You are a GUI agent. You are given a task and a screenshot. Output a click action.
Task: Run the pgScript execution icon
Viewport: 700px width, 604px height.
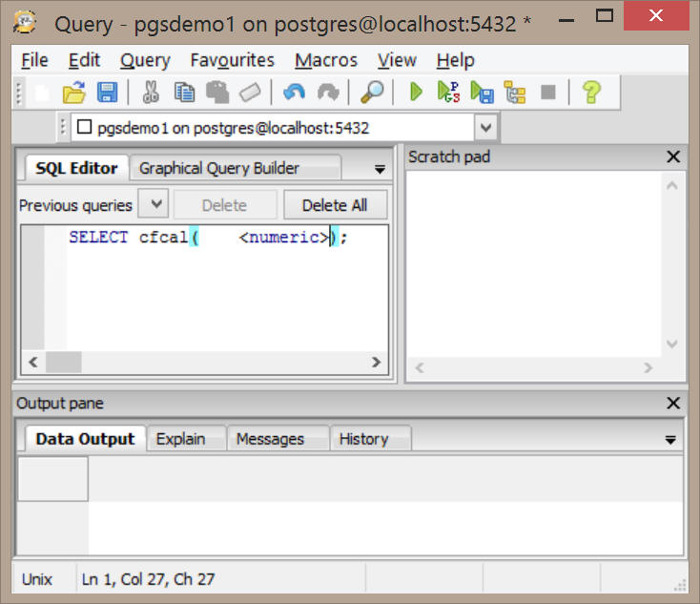point(448,93)
